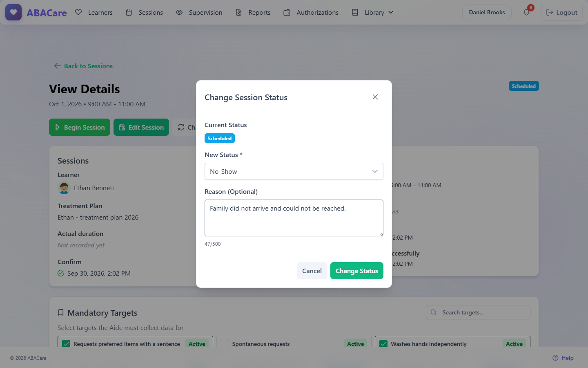Click the Help question-mark icon

click(x=555, y=358)
